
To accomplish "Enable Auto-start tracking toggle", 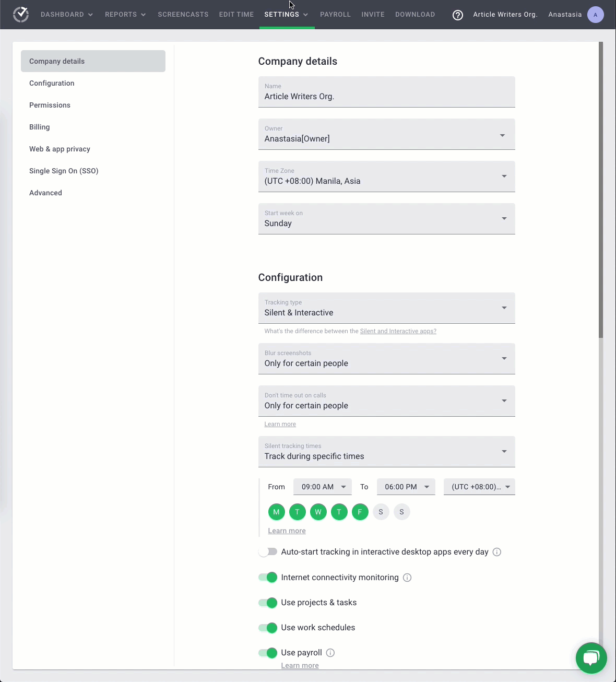I will (268, 552).
